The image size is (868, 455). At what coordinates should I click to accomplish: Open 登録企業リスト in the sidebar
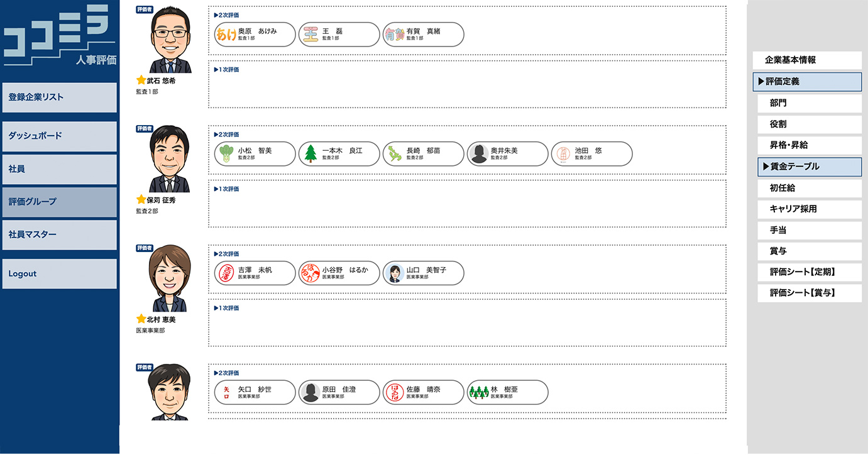click(x=59, y=97)
